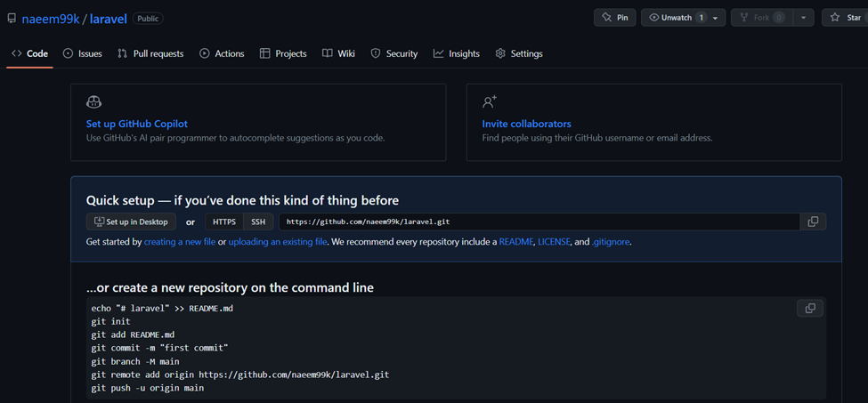Select the repository URL text field

539,222
